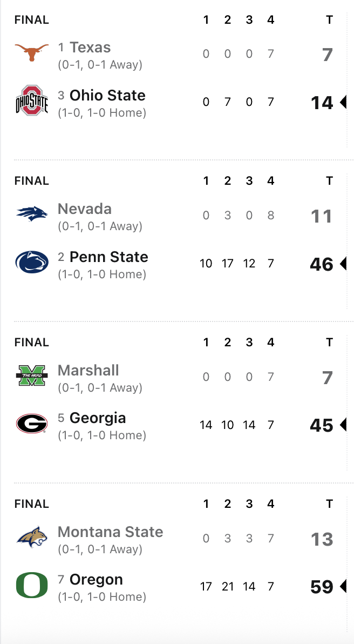Viewport: 354px width, 644px height.
Task: Open the Ohio State team link
Action: (107, 96)
